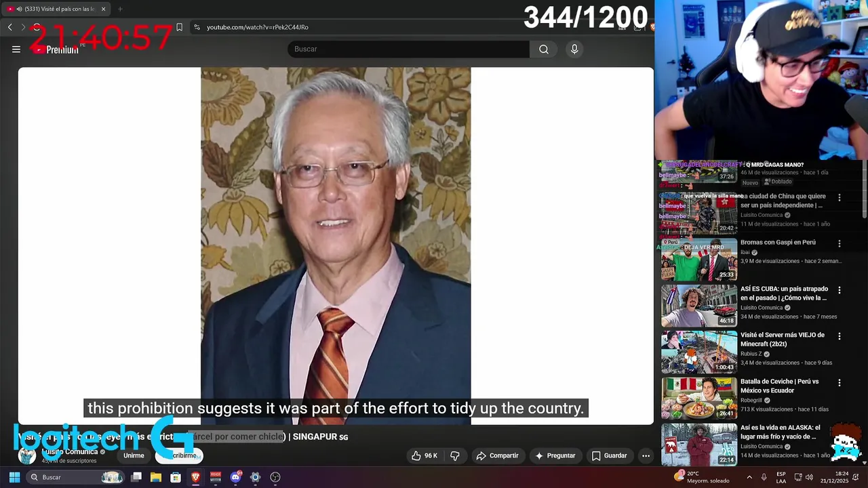868x488 pixels.
Task: Open the 20:42 China city video thumbnail
Action: click(699, 213)
